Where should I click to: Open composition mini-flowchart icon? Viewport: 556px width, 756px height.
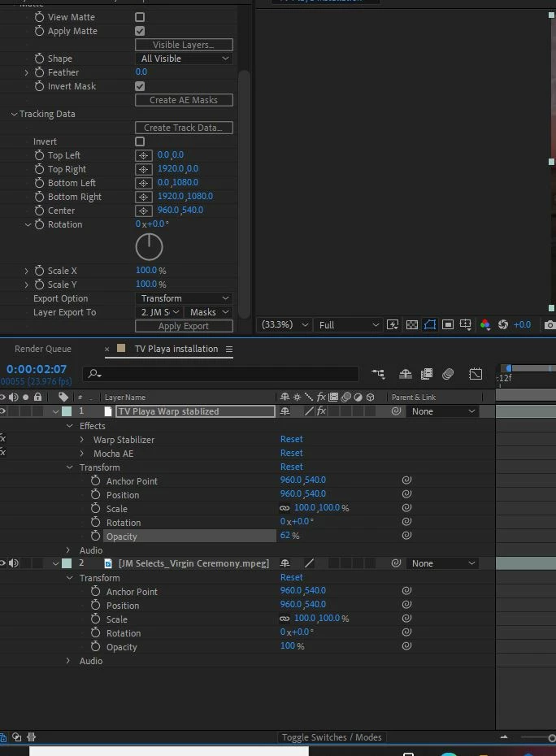point(378,374)
